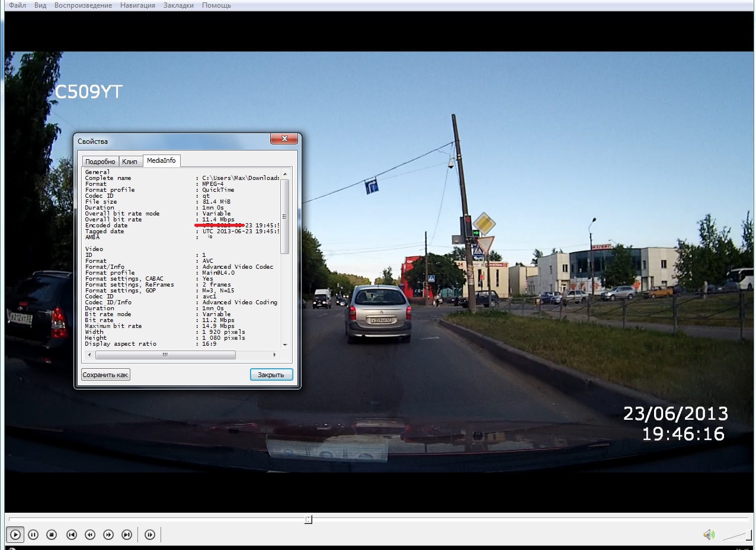Pause the video playback
This screenshot has height=550, width=756.
point(33,535)
